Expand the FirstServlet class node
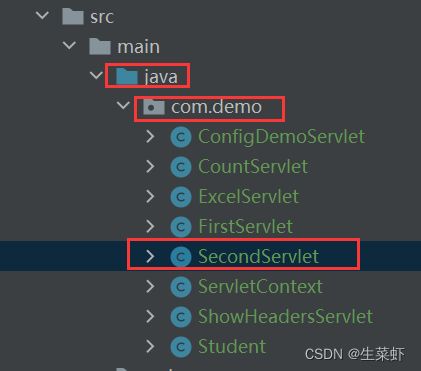421x371 pixels. pyautogui.click(x=151, y=227)
